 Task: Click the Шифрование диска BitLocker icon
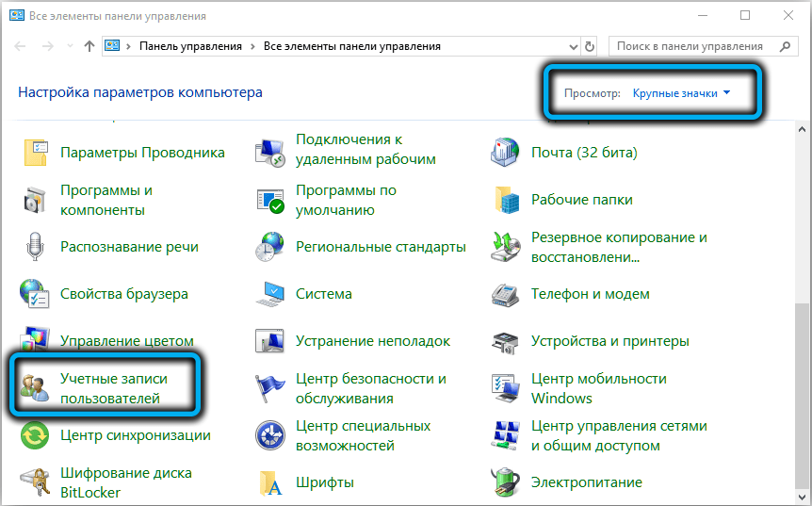[36, 482]
